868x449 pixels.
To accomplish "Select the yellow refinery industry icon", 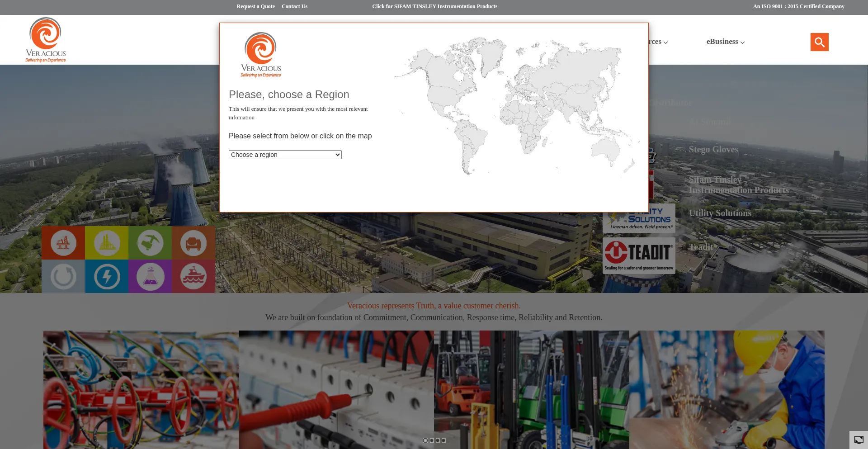I will pyautogui.click(x=107, y=243).
